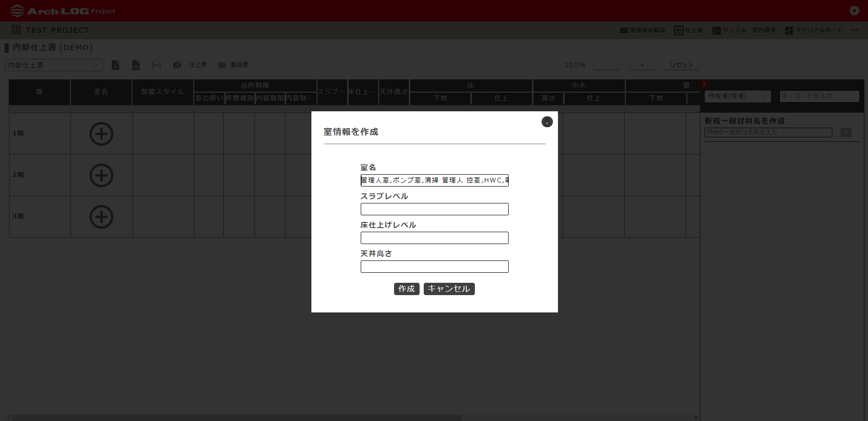This screenshot has height=421, width=868.
Task: Click the 階 column header
Action: pos(40,92)
